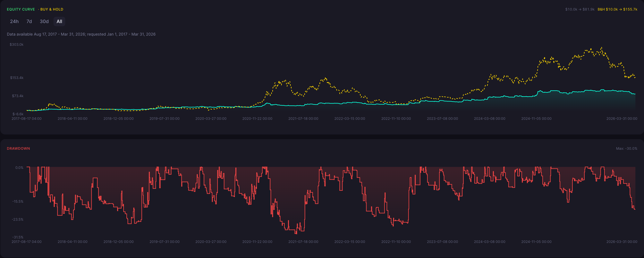Image resolution: width=644 pixels, height=258 pixels.
Task: Click the strategy result '$10.0k → $81.9k'
Action: tap(580, 9)
